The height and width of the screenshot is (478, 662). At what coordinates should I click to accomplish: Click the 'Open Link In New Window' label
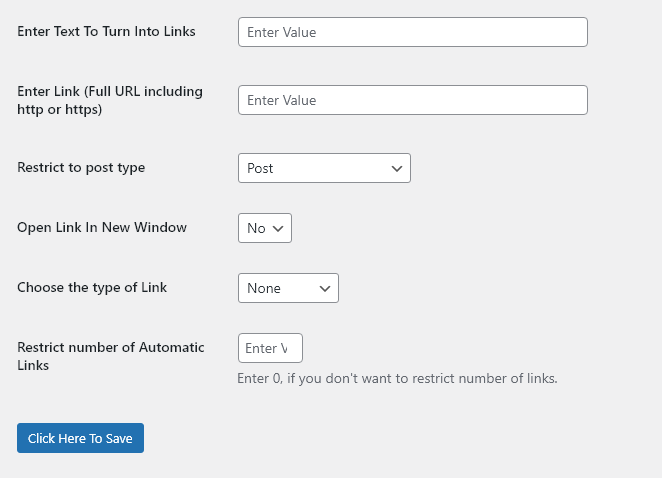coord(102,227)
